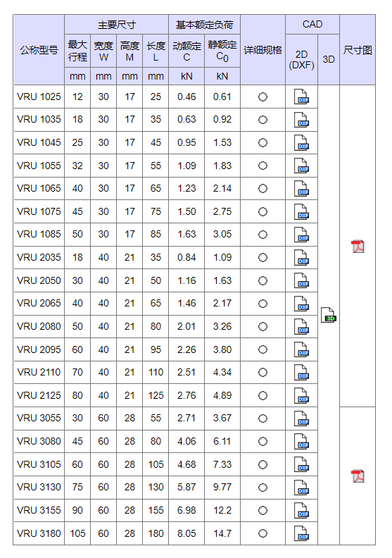Download the DXF file for VRU 1045
The image size is (392, 558).
(x=301, y=143)
